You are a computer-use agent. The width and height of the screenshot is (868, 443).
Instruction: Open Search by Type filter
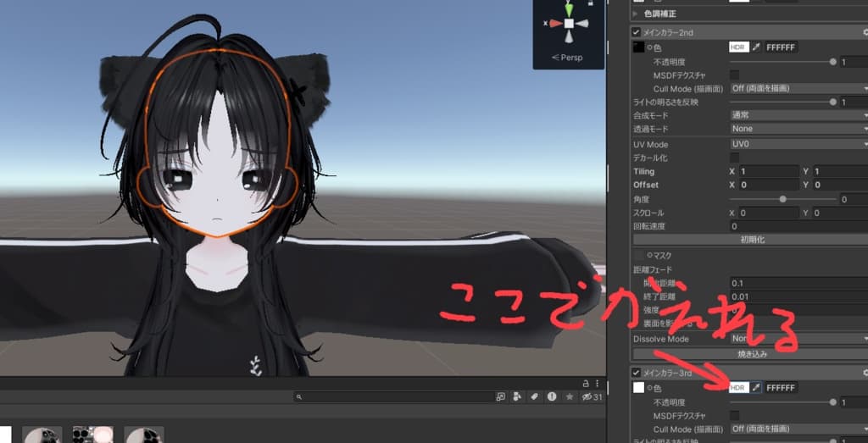(x=517, y=396)
